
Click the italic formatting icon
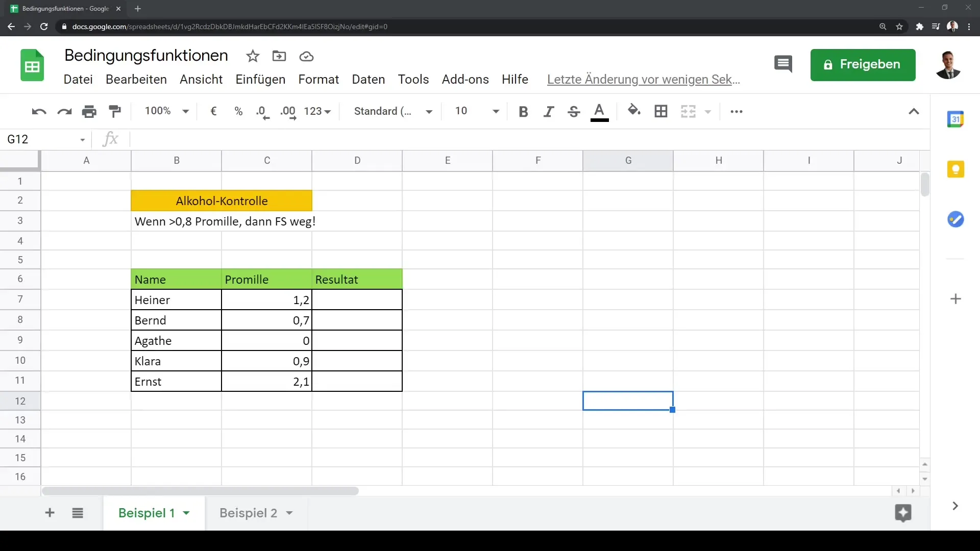pyautogui.click(x=549, y=111)
